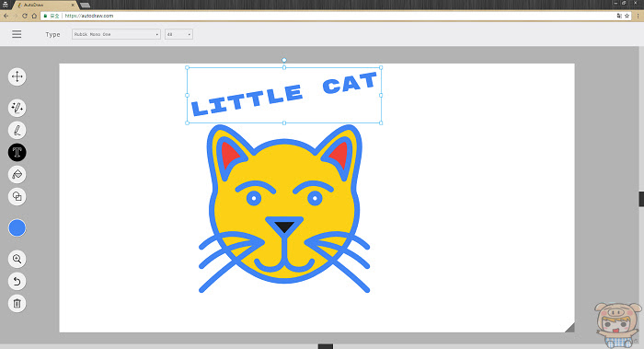Viewport: 644px width, 349px height.
Task: Click the autodraw.com address bar
Action: coord(328,16)
